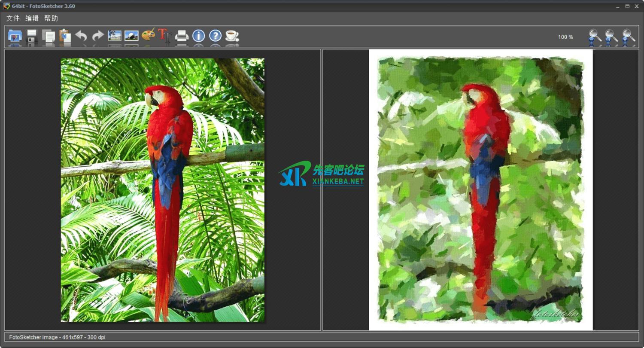
Task: Copy the picture using the copy icon
Action: pos(49,36)
